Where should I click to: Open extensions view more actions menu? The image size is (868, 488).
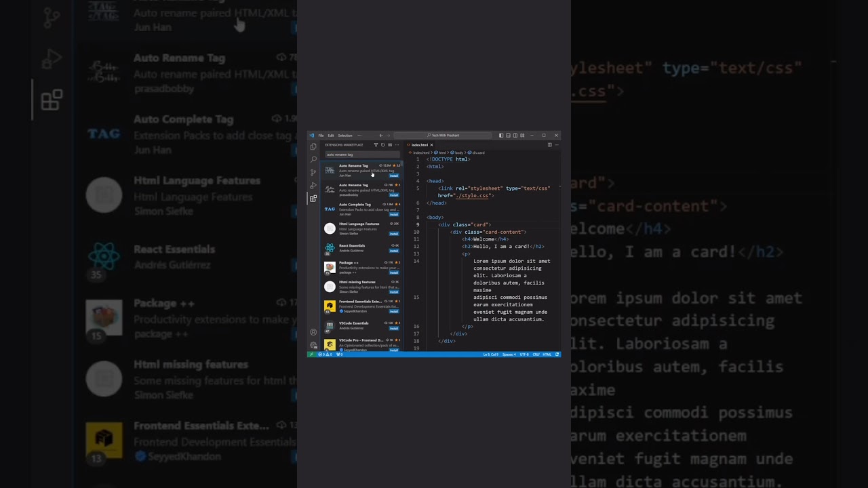[397, 145]
